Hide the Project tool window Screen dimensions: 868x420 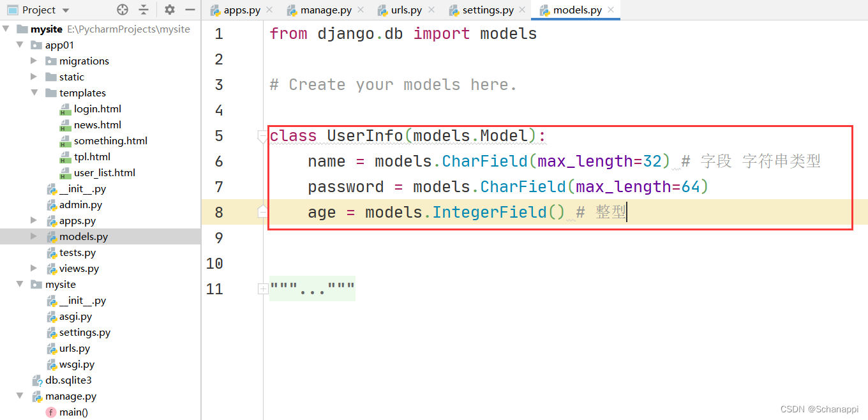(x=190, y=10)
